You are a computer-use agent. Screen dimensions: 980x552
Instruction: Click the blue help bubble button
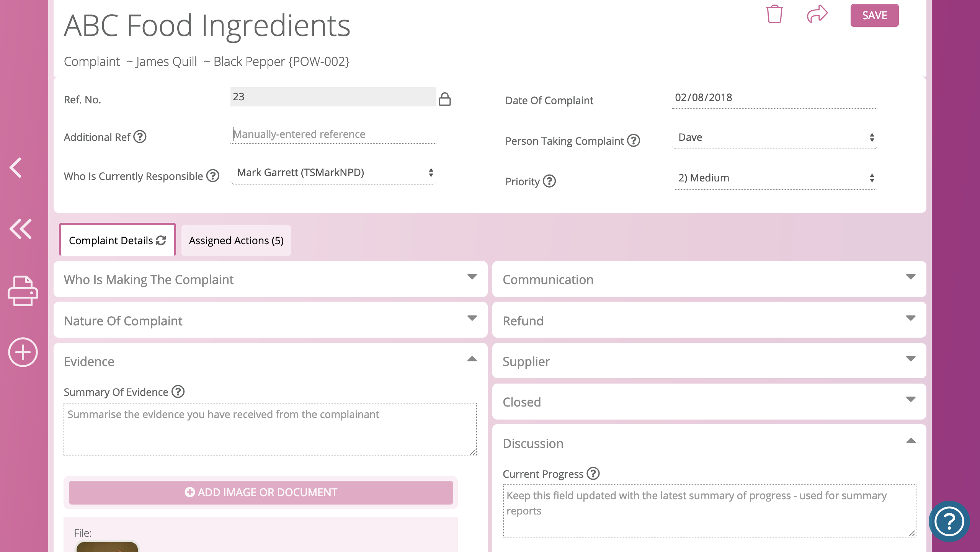click(x=949, y=521)
